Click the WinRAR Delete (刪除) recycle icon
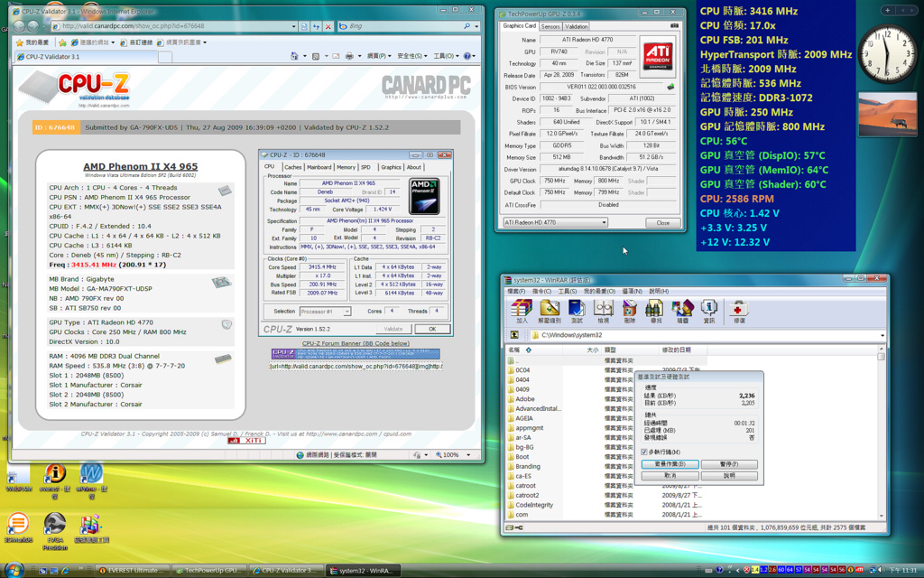Image resolution: width=924 pixels, height=578 pixels. 629,309
